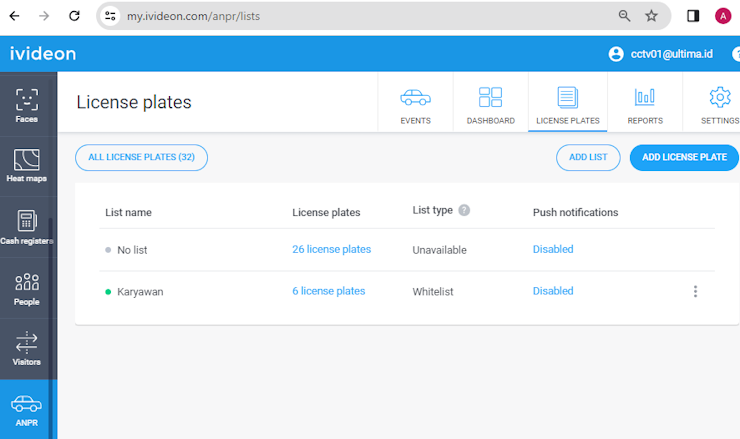Open the cctv01@ultima.id account menu
The image size is (740, 439).
click(661, 54)
